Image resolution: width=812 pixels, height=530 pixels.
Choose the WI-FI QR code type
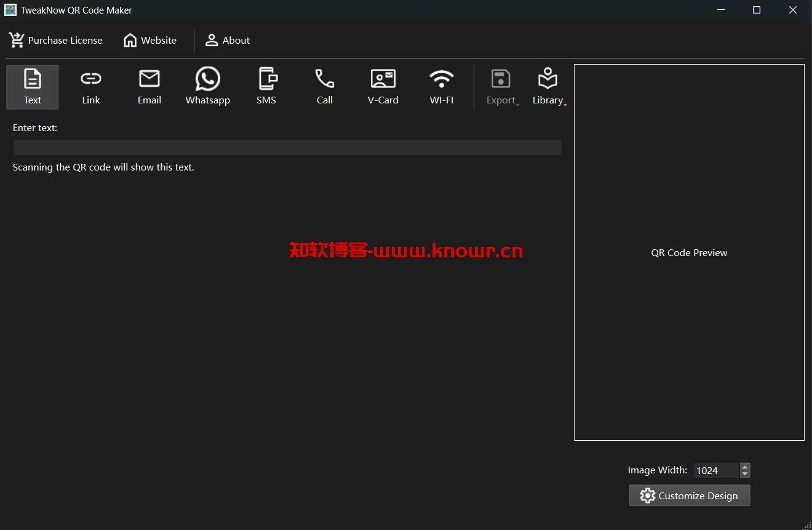click(x=442, y=87)
